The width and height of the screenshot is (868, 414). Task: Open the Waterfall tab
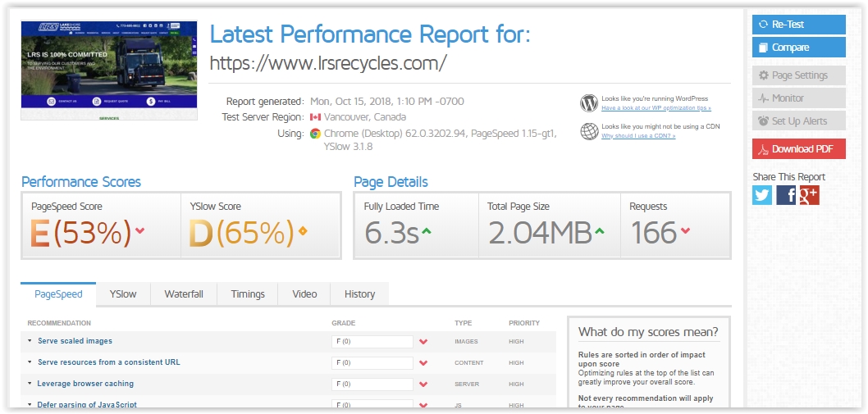[x=184, y=293]
